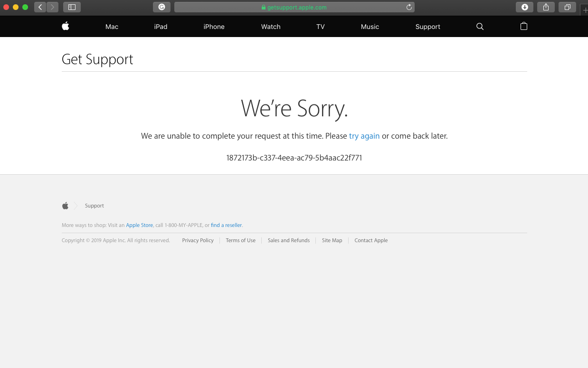Open the Contact Apple link
Image resolution: width=588 pixels, height=368 pixels.
pyautogui.click(x=371, y=240)
